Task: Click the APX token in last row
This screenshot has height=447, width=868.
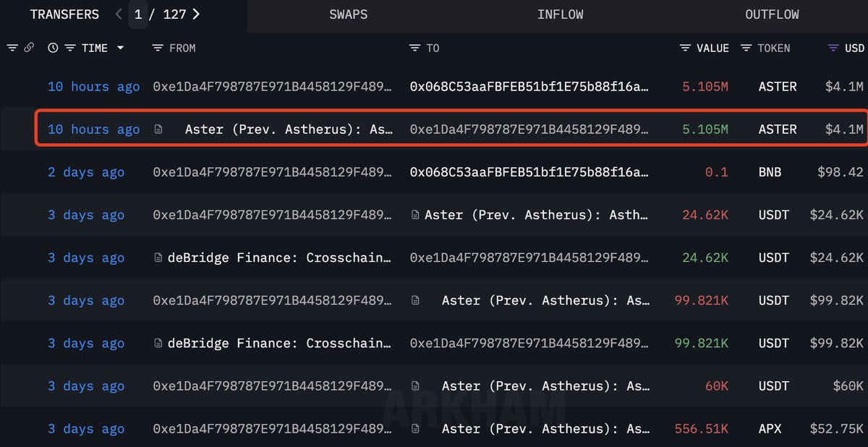Action: pos(770,429)
